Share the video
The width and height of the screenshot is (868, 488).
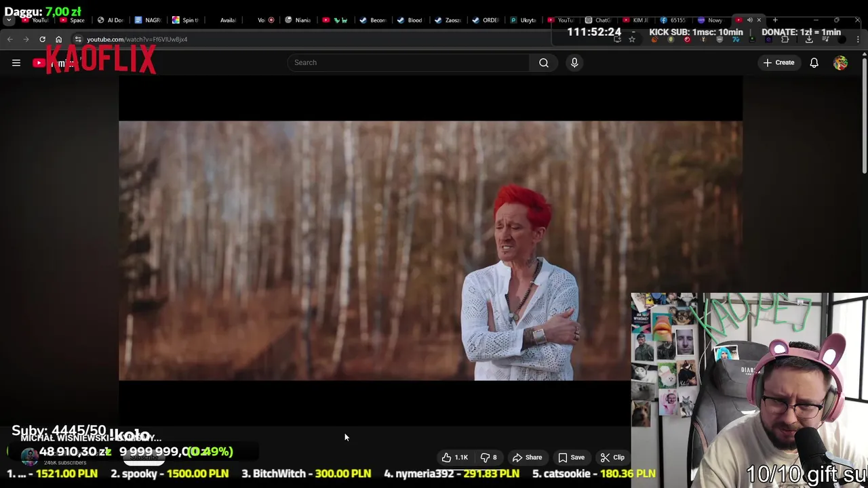[x=528, y=457]
